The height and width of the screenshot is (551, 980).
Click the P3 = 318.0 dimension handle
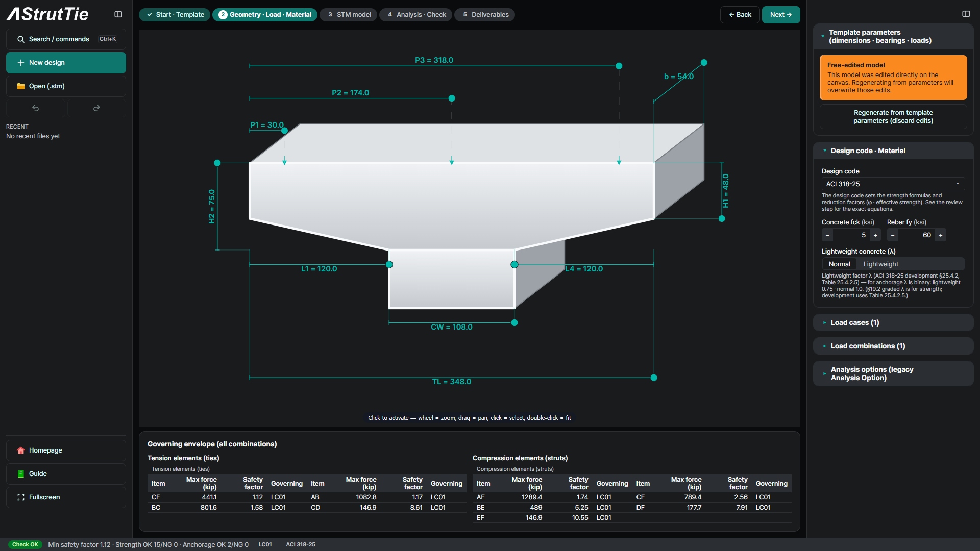[619, 66]
